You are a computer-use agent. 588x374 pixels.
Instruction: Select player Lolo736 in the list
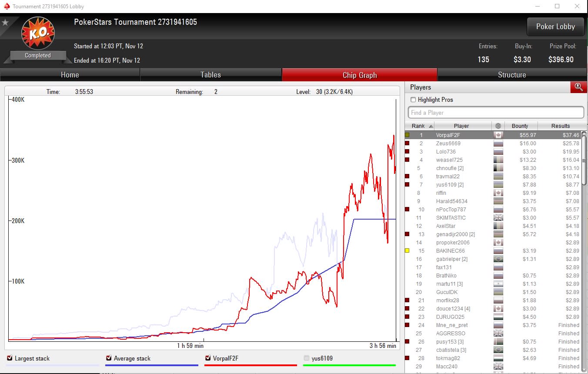click(x=493, y=152)
